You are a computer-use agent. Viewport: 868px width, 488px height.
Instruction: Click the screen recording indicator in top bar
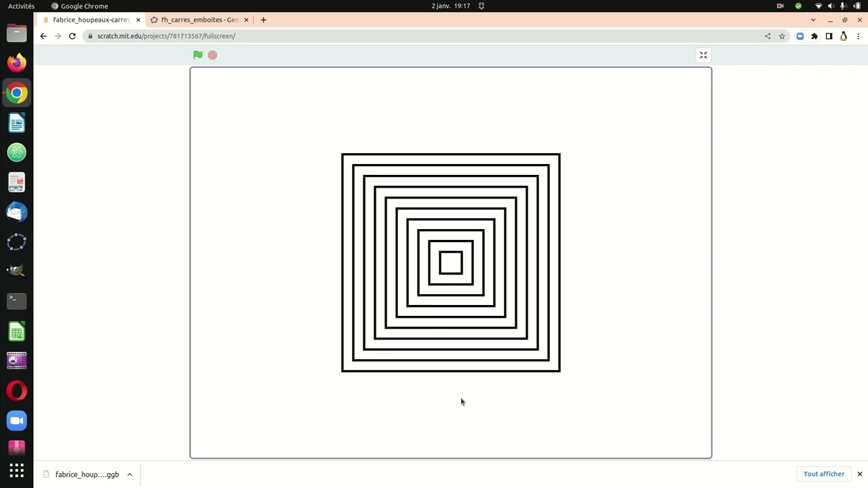781,6
